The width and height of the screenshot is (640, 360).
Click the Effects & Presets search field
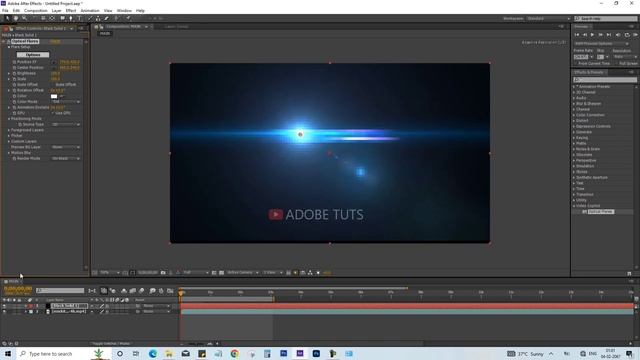(x=605, y=80)
